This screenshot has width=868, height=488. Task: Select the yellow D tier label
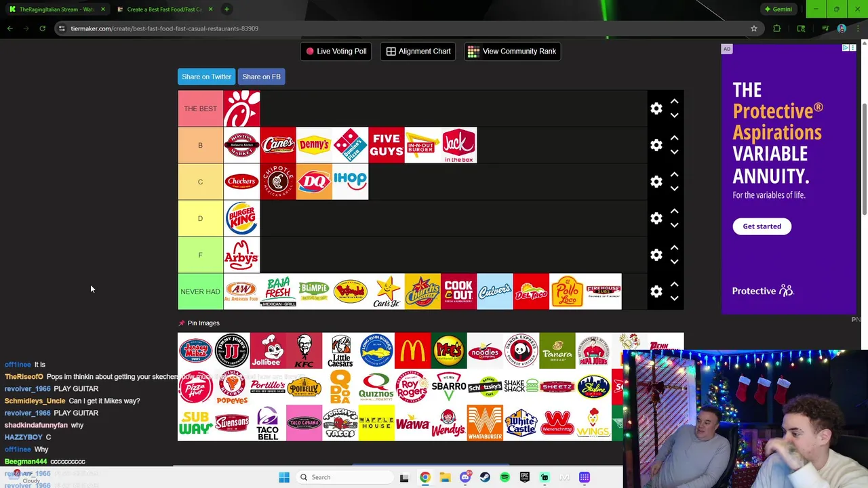pyautogui.click(x=200, y=218)
